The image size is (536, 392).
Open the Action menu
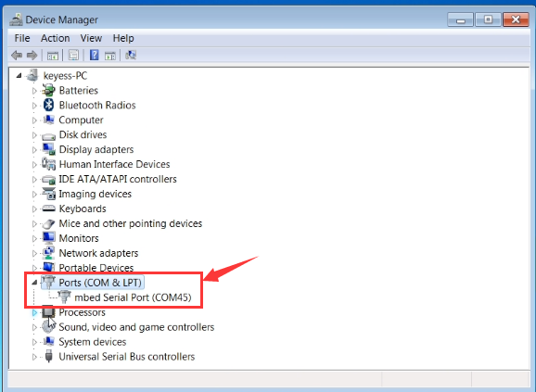tap(55, 38)
